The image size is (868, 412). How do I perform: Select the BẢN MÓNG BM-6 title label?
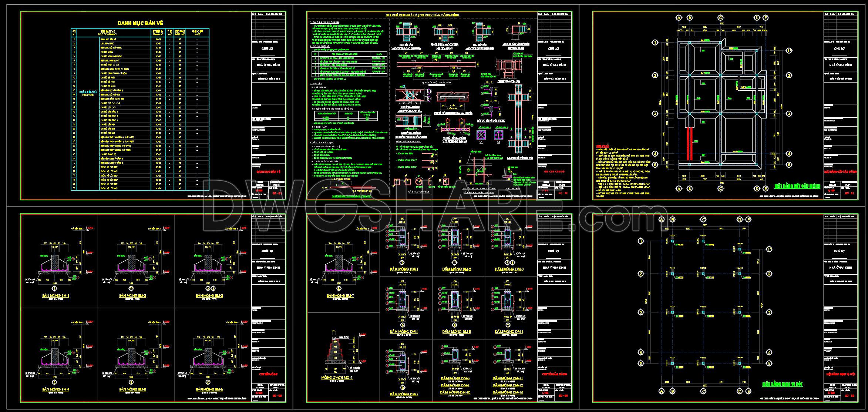209,389
